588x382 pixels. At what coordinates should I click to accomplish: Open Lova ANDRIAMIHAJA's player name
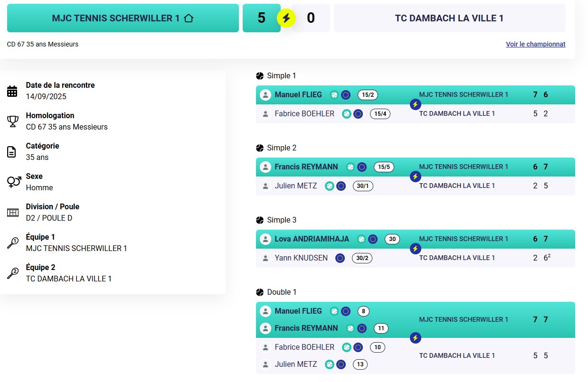tap(312, 239)
